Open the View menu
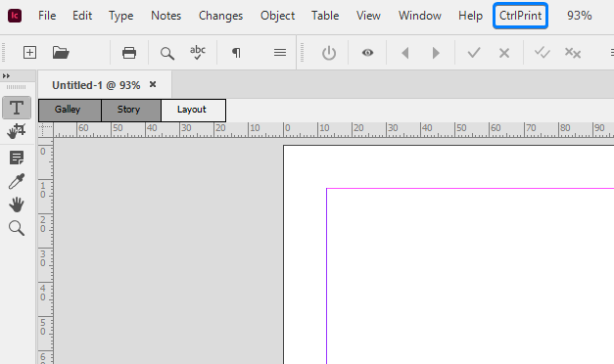 (x=368, y=16)
